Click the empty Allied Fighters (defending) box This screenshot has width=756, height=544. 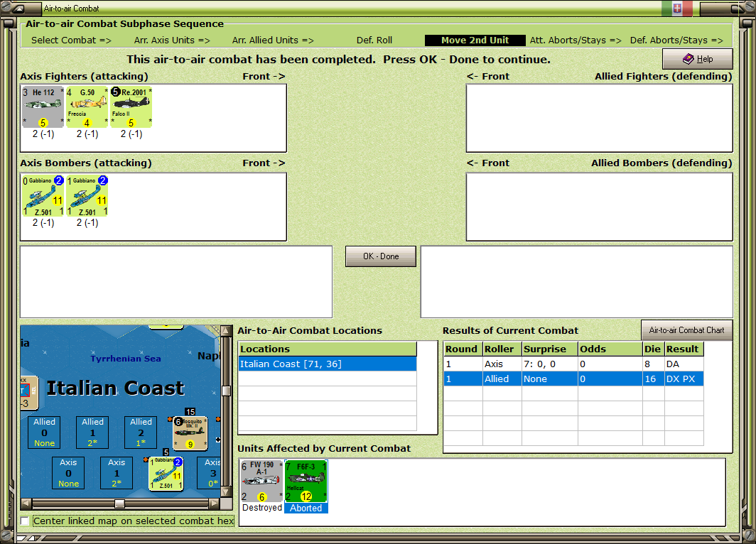tap(599, 118)
